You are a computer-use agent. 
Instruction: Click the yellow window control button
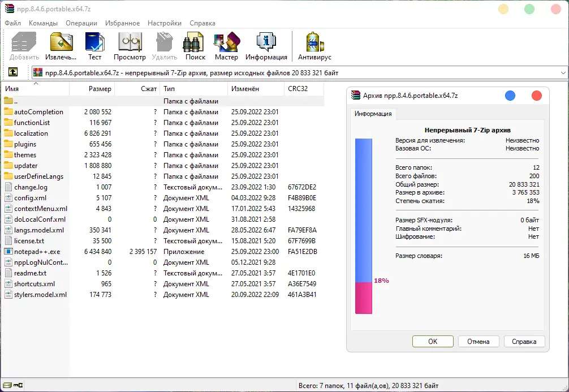tap(503, 8)
